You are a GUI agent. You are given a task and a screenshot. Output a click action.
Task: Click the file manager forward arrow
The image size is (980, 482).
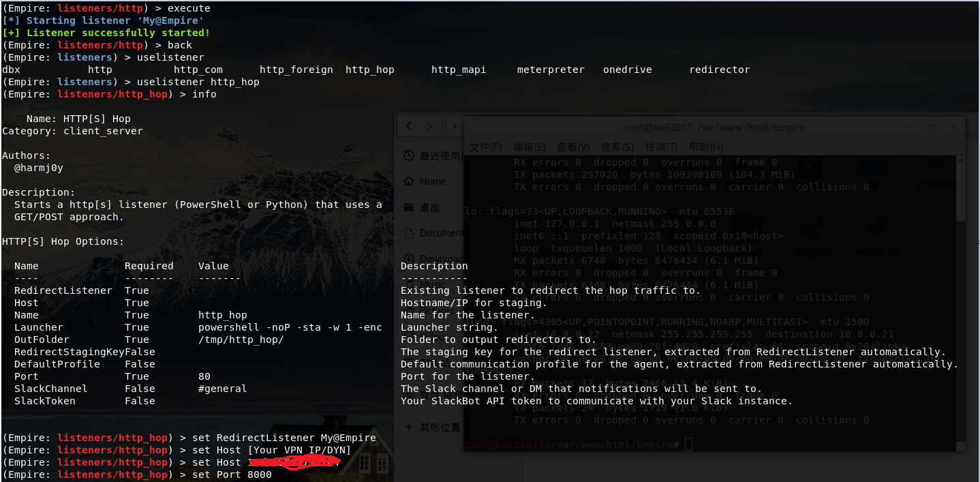click(429, 127)
